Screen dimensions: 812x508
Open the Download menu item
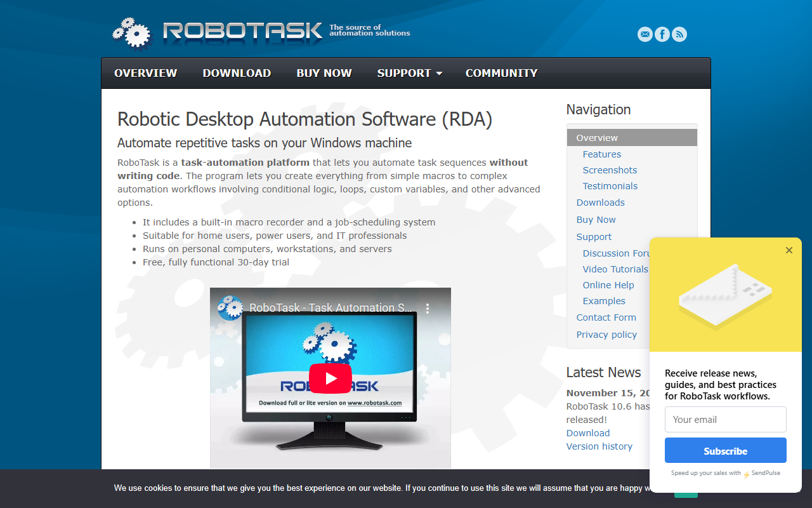tap(237, 73)
